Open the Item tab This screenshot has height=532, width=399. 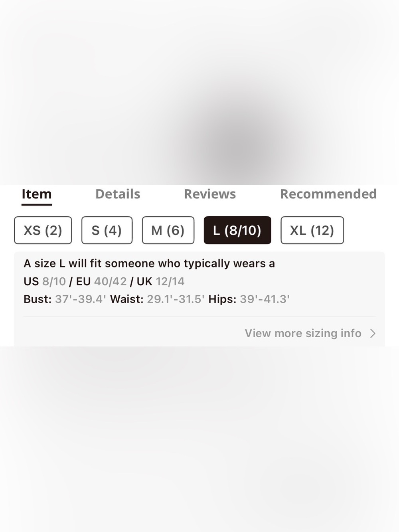pos(37,194)
